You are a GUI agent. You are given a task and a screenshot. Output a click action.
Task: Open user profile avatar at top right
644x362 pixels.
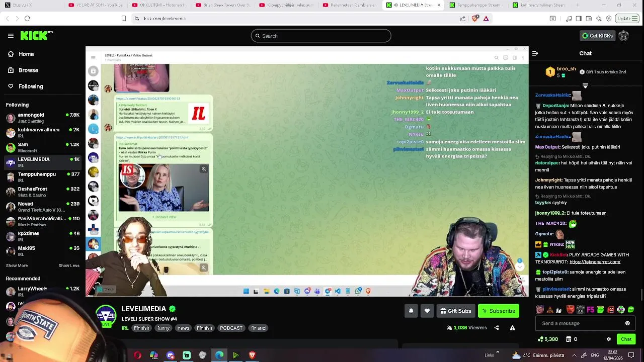[x=623, y=36]
